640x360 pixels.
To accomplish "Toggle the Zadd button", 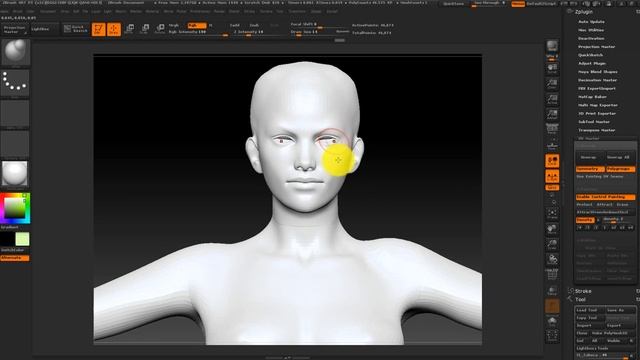I will click(x=235, y=25).
